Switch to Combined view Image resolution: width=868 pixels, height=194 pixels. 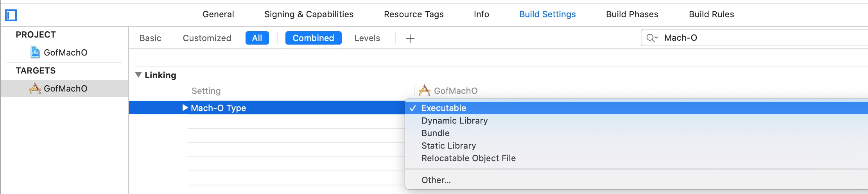tap(314, 38)
